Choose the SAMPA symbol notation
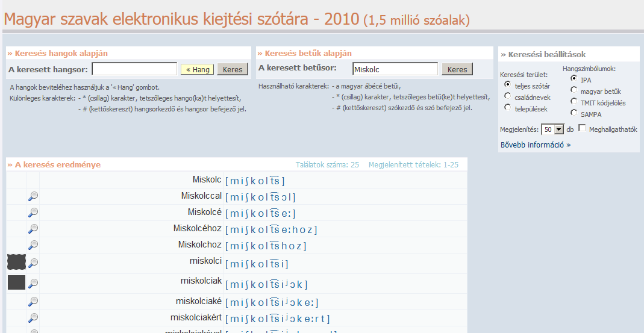 (x=574, y=113)
